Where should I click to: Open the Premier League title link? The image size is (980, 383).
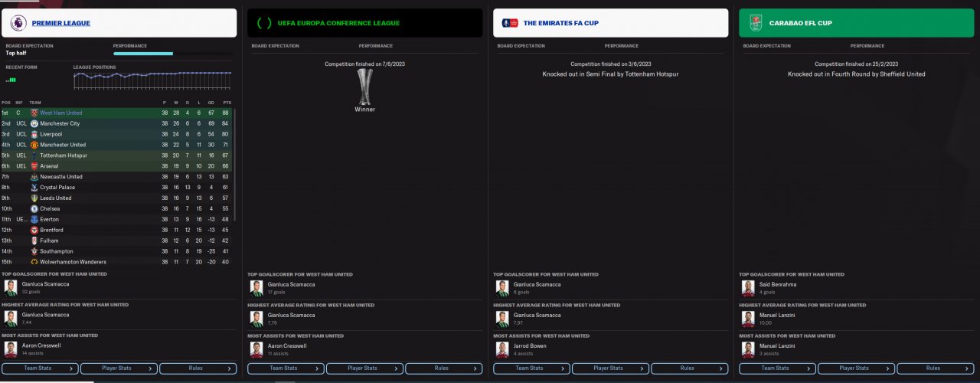[61, 23]
